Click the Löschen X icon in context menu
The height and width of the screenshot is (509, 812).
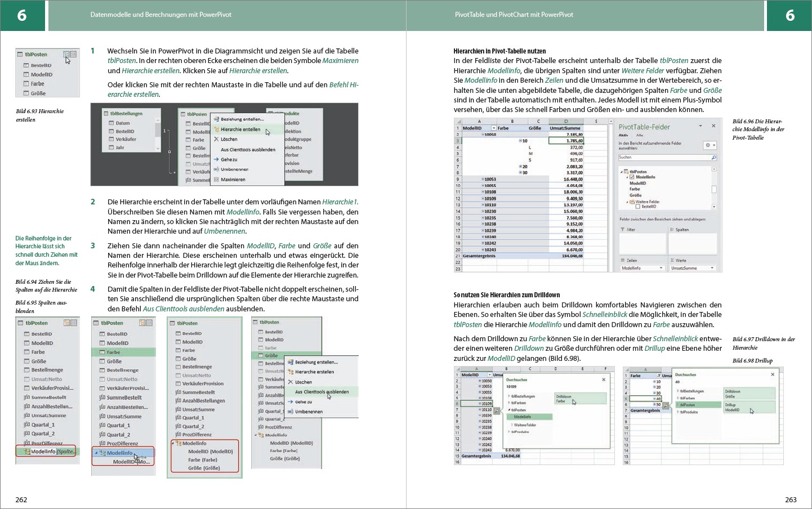pos(216,139)
